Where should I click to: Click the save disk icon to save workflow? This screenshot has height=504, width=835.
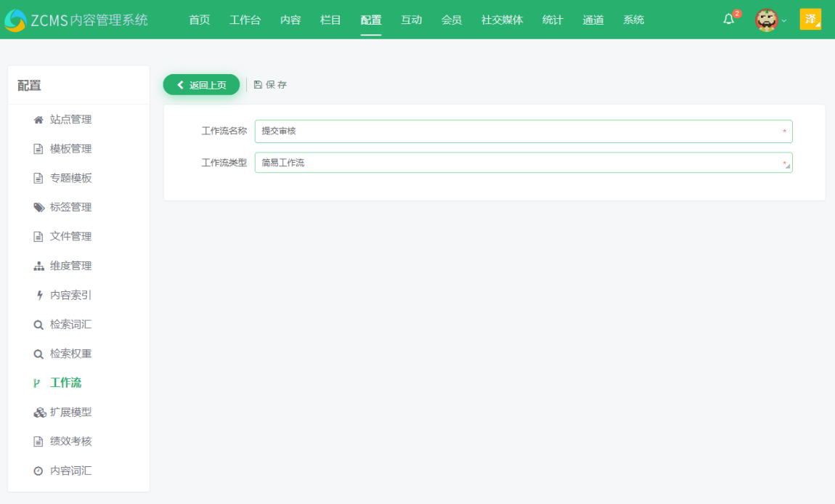259,84
